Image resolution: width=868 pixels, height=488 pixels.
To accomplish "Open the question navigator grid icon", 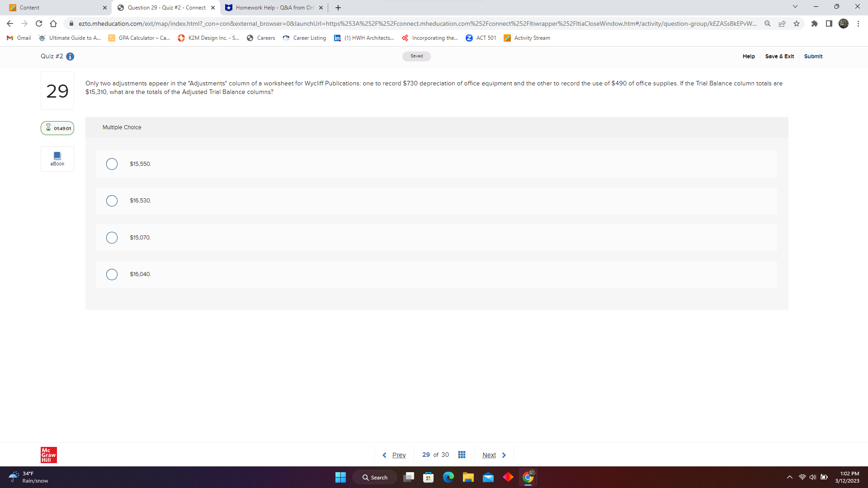I will (462, 455).
